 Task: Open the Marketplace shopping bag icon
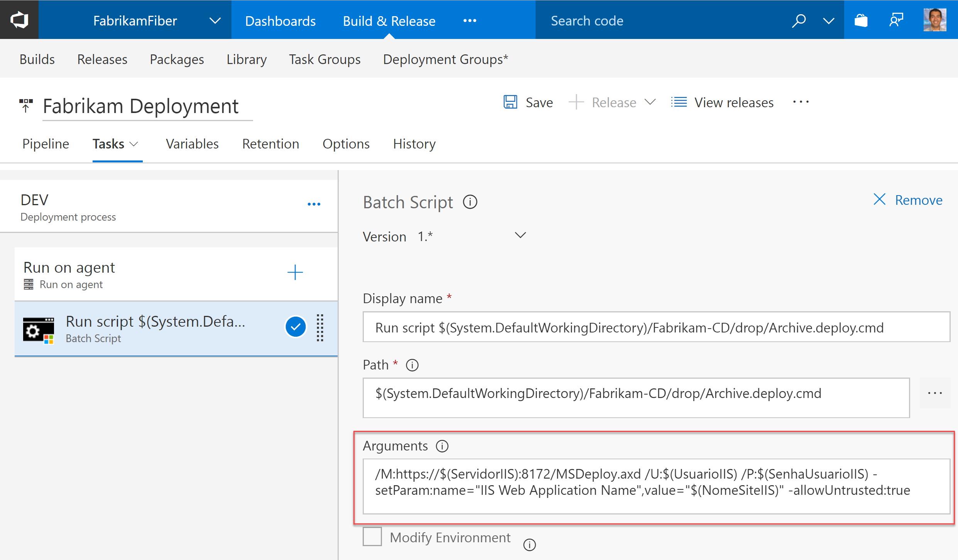tap(861, 20)
